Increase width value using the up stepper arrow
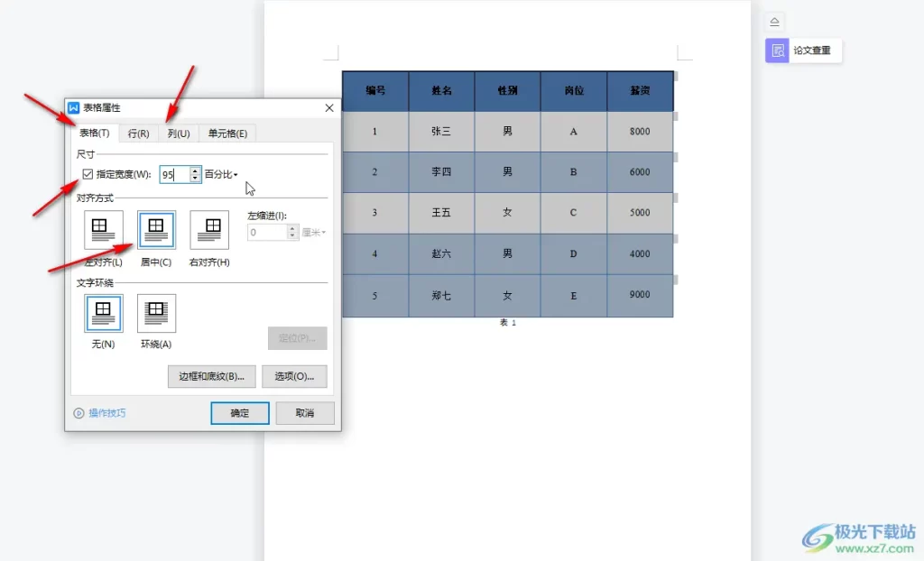Viewport: 924px width, 561px height. point(196,171)
